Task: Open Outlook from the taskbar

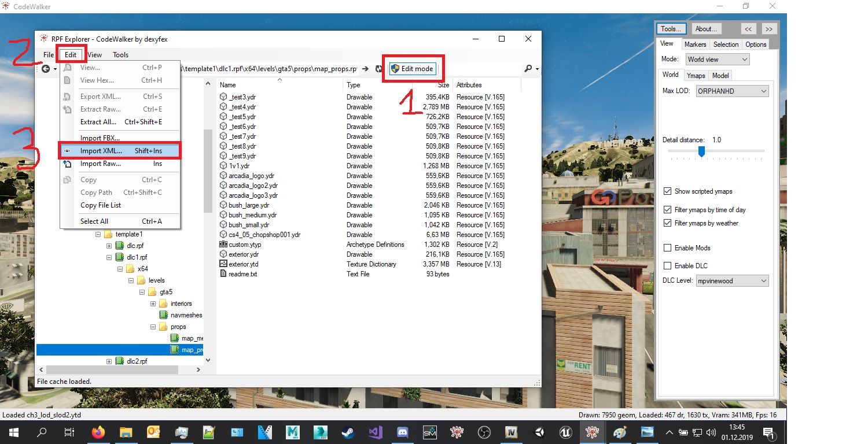Action: point(153,432)
